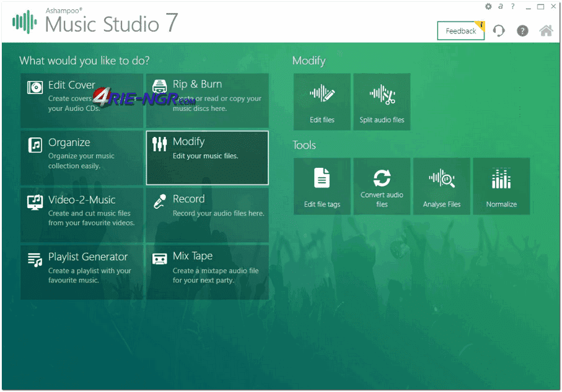Launch Edit files tool
The image size is (562, 392).
[x=322, y=102]
